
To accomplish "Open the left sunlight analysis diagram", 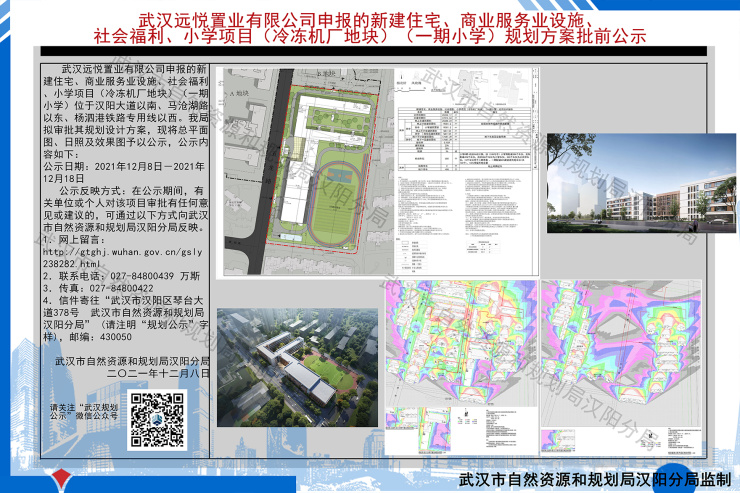I will (x=462, y=368).
